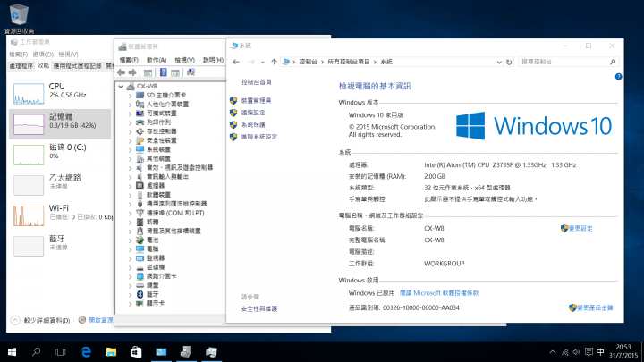Click Device Manager toolbar forward arrow
644x362 pixels.
click(132, 72)
